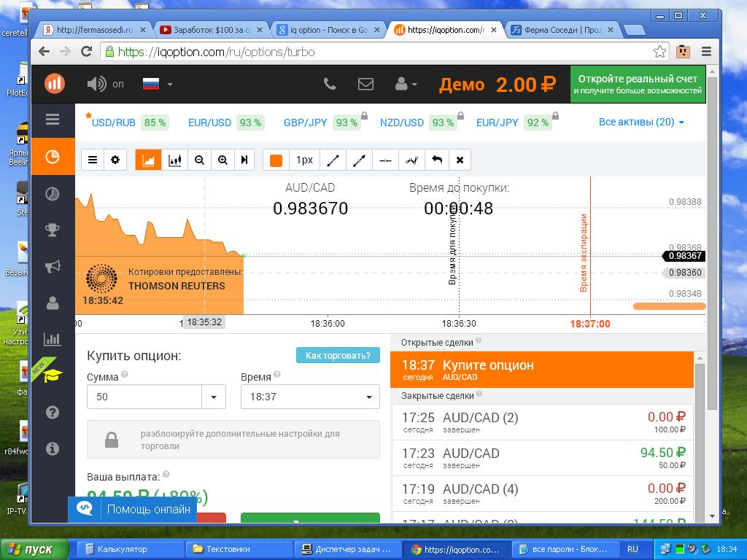The width and height of the screenshot is (747, 560).
Task: Click Откройте реальный счет green button
Action: coord(638,84)
